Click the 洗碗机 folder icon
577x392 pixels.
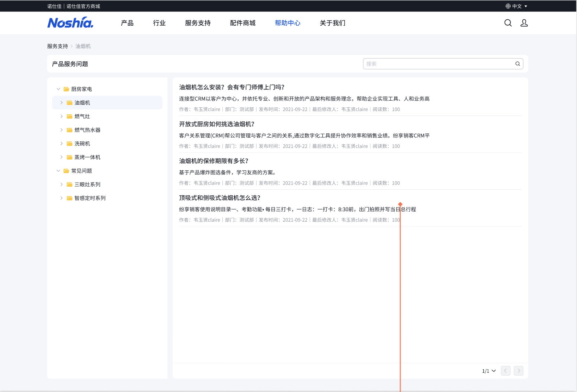(69, 144)
